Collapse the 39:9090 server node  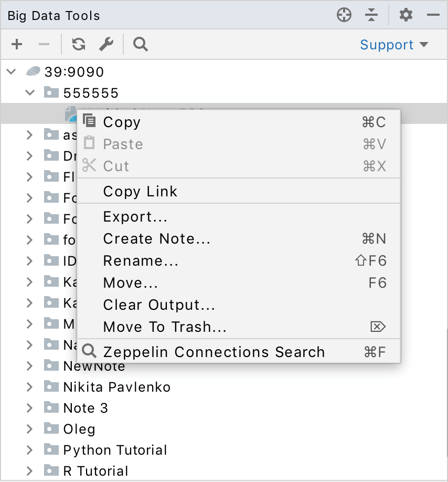pos(12,72)
